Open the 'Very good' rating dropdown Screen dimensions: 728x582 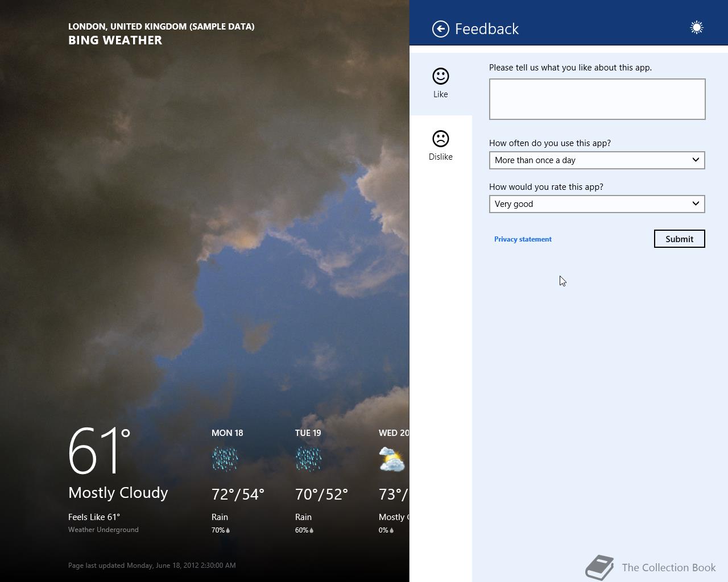tap(597, 204)
